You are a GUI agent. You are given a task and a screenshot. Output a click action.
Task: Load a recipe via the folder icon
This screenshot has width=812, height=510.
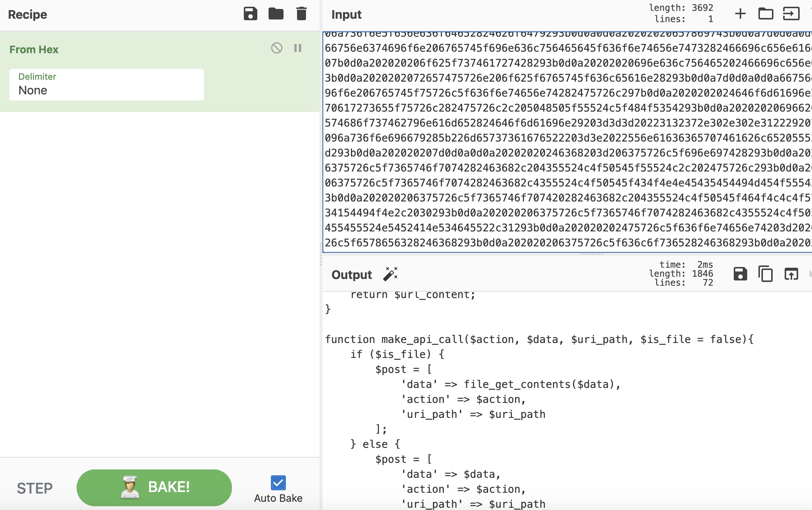[276, 14]
